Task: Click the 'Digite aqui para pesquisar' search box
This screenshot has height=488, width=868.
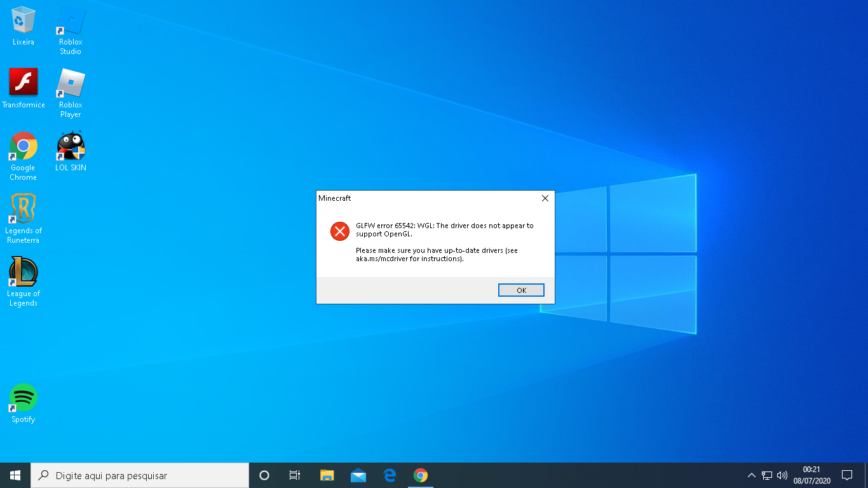Action: (x=140, y=475)
